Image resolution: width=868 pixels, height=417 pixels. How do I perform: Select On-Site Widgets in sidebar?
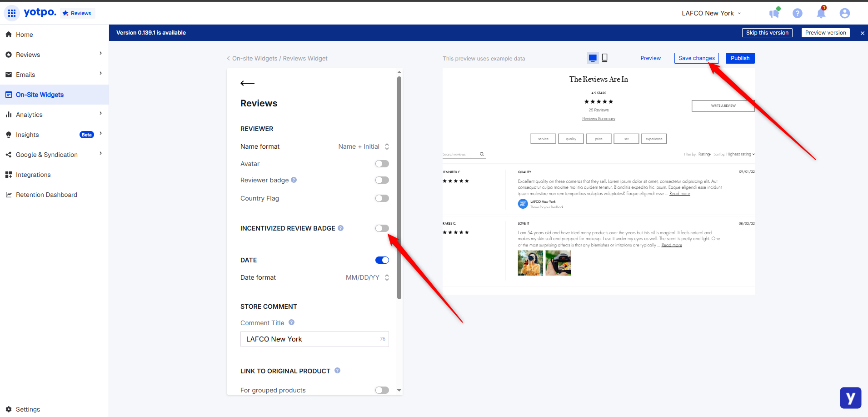[54, 95]
